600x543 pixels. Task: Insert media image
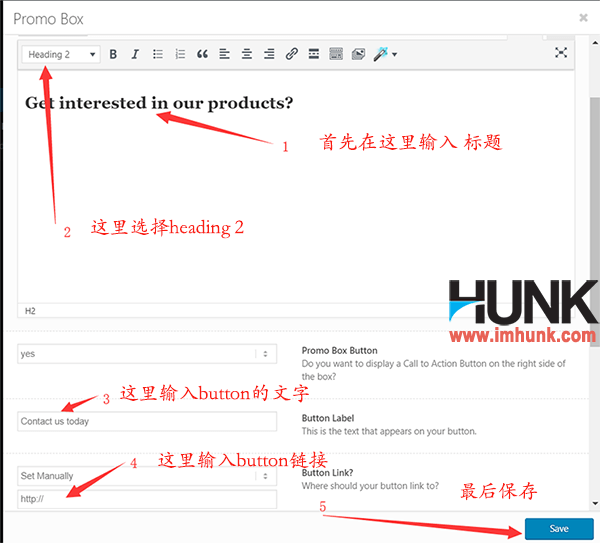click(359, 54)
